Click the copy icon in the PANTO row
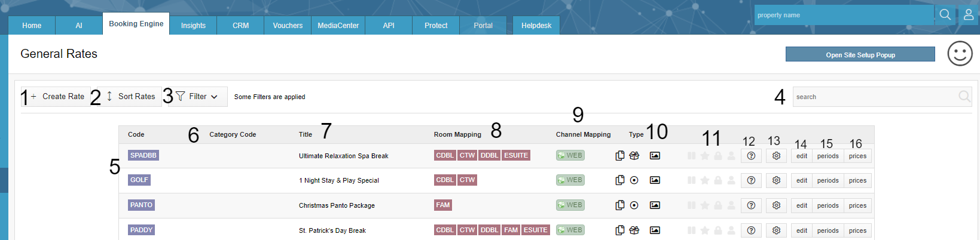This screenshot has width=980, height=240. click(620, 205)
